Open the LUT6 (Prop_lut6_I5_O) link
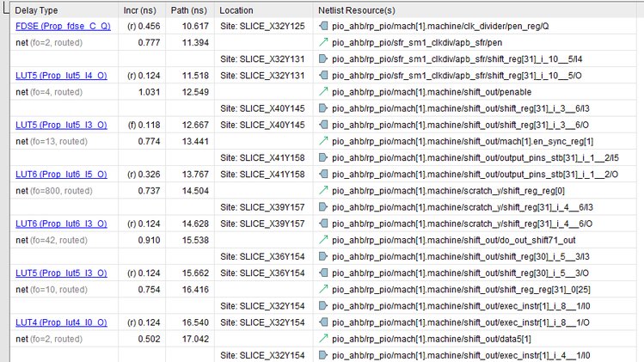The width and height of the screenshot is (644, 362). pos(61,175)
